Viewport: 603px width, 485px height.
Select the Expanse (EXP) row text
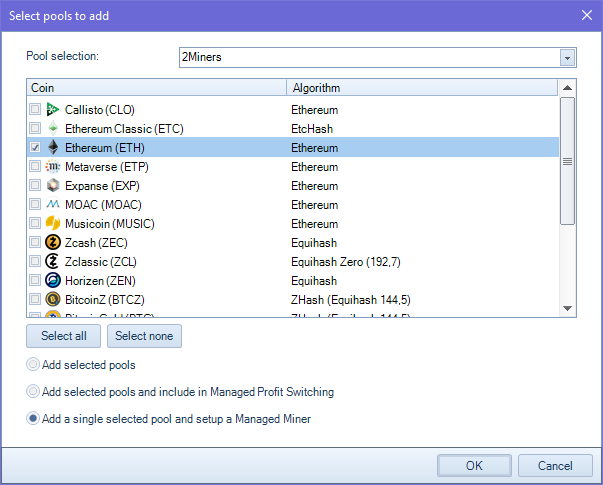102,185
